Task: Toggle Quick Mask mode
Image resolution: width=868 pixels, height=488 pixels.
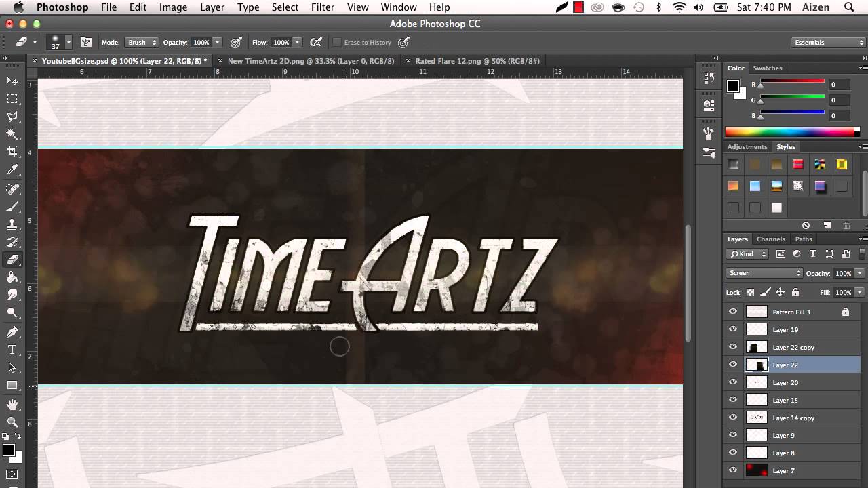Action: pyautogui.click(x=12, y=474)
